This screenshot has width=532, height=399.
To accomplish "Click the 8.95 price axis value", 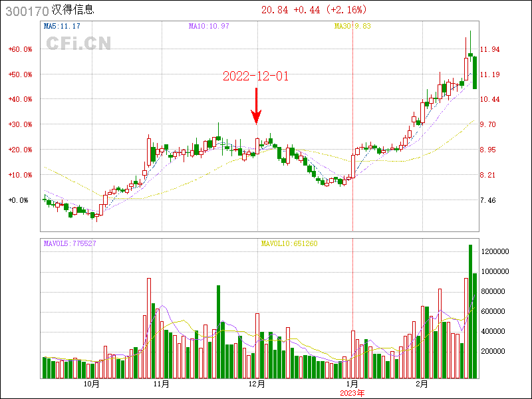I will click(x=488, y=150).
